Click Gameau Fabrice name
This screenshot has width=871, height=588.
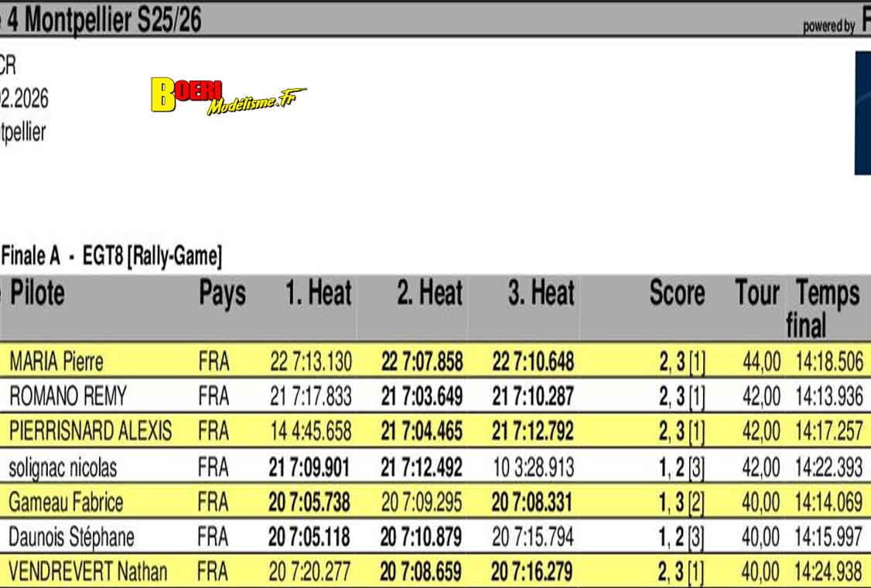click(66, 503)
